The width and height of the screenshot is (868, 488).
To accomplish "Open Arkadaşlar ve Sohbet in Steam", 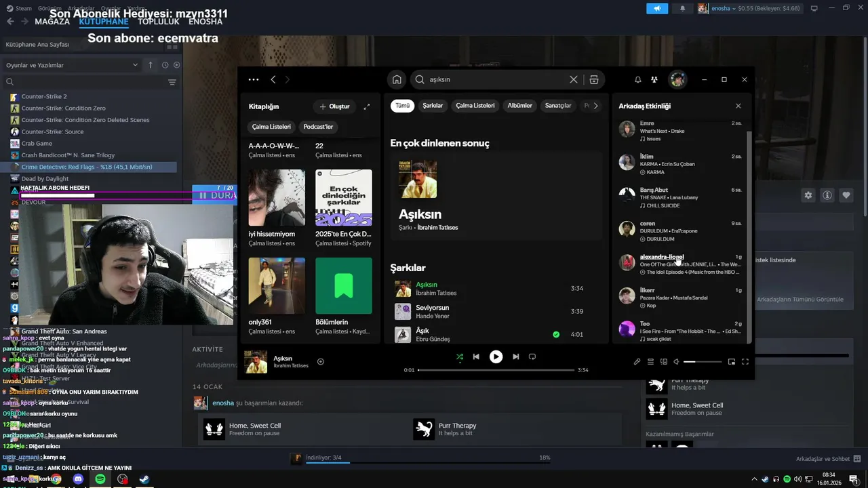I will coord(828,459).
